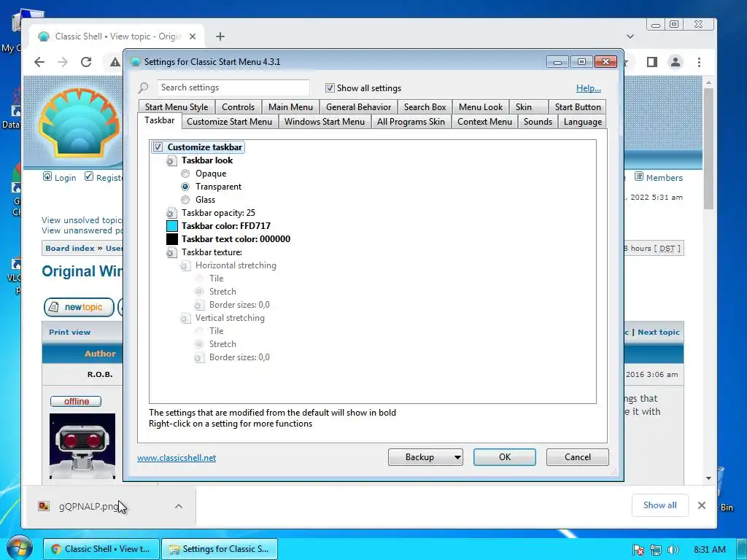Open the Backup dropdown button
Viewport: 747px width, 560px height.
tap(425, 457)
